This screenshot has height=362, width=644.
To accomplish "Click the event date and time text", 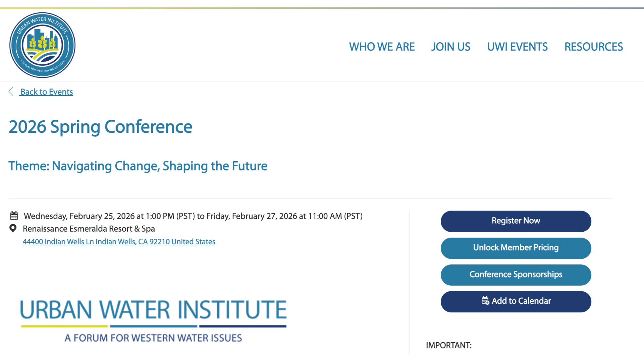I will tap(193, 216).
